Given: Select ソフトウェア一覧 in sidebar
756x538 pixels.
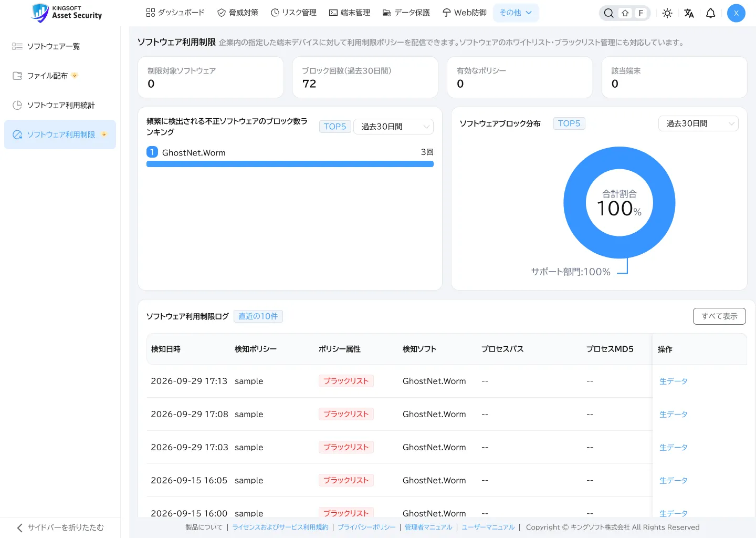Looking at the screenshot, I should [x=60, y=46].
